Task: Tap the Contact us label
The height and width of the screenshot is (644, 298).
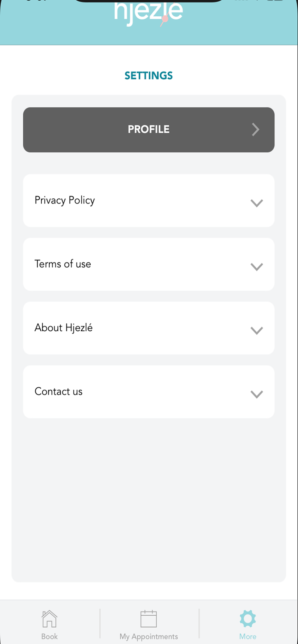Action: coord(59,391)
